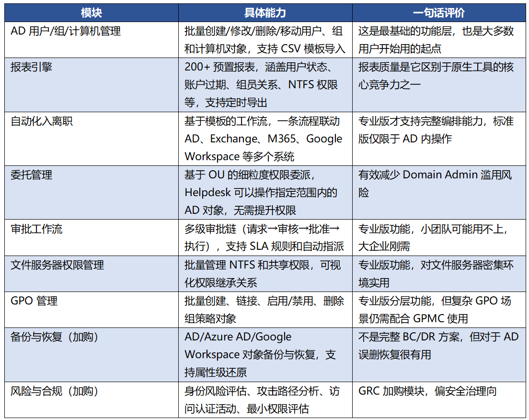The width and height of the screenshot is (529, 420).
Task: Click the cell about Helpdesk 细粒度权限委派
Action: pos(265,192)
